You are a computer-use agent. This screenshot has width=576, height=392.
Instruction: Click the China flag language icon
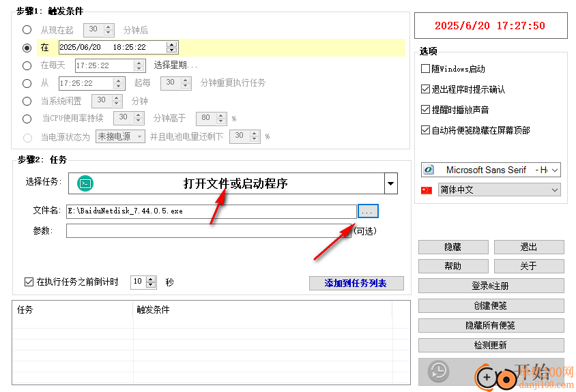[x=427, y=190]
